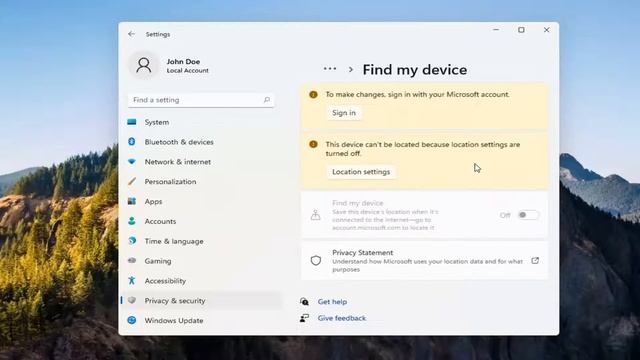This screenshot has width=640, height=360.
Task: Click the Accounts person icon
Action: click(x=131, y=221)
